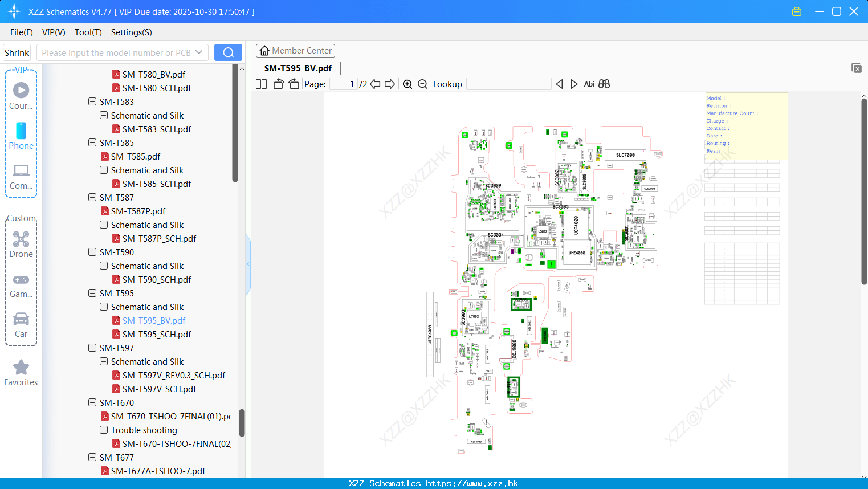868x489 pixels.
Task: Collapse the SM-T583 node
Action: (92, 101)
